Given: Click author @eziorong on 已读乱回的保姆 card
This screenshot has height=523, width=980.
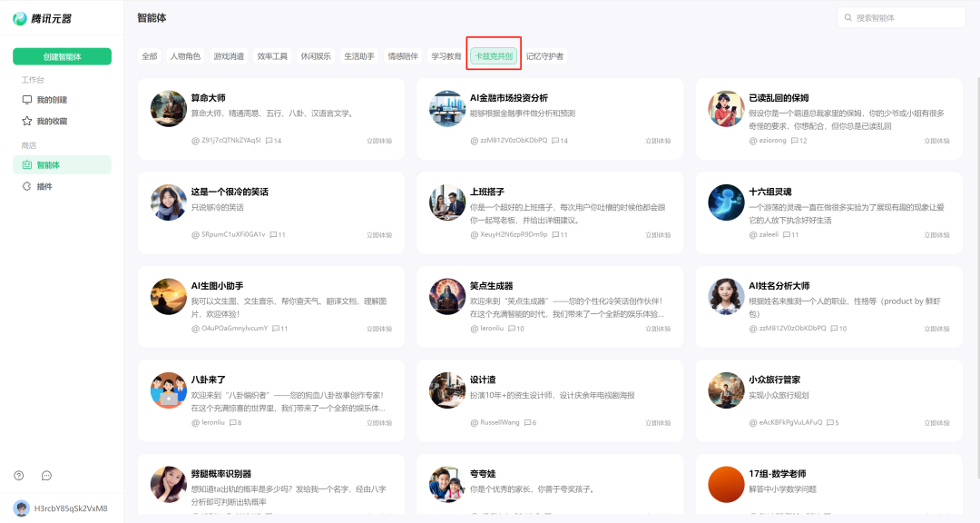Looking at the screenshot, I should (x=768, y=141).
